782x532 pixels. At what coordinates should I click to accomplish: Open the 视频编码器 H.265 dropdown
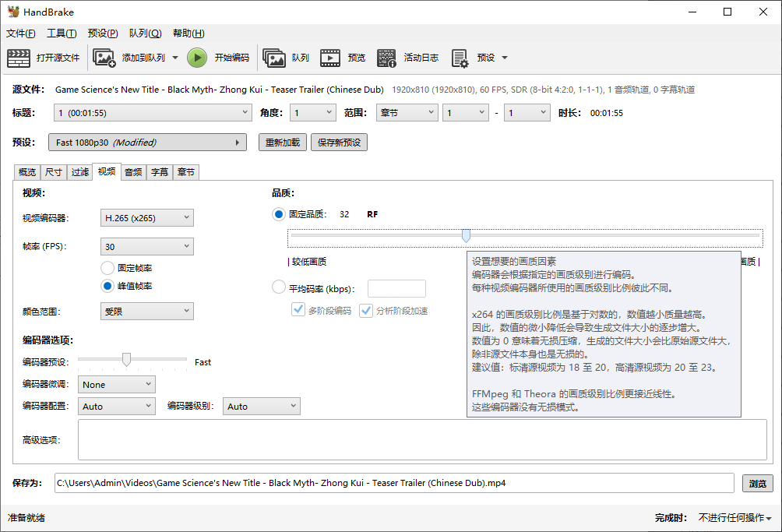[x=146, y=218]
